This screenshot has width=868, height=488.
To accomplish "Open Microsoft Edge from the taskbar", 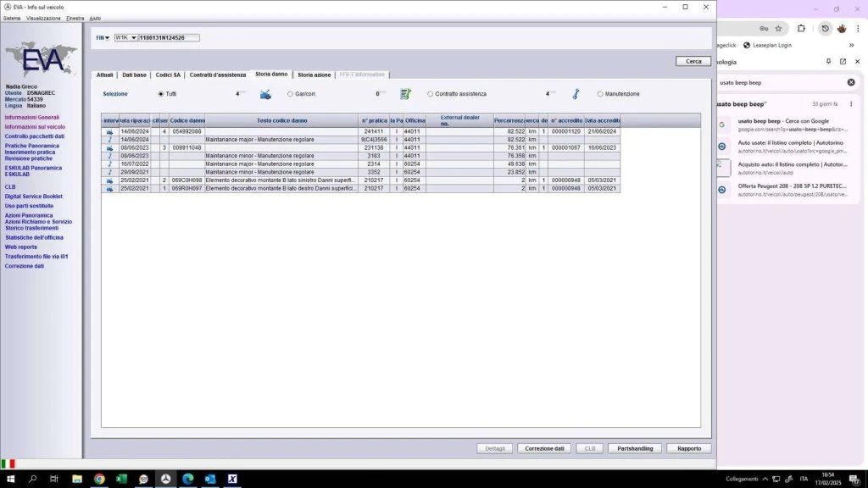I will point(187,479).
